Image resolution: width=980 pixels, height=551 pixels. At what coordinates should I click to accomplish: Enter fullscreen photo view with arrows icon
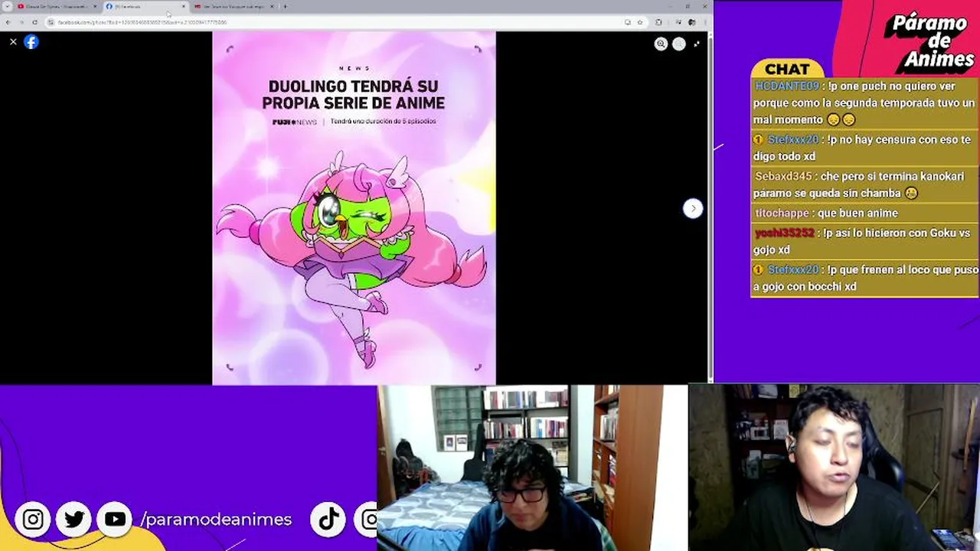697,44
